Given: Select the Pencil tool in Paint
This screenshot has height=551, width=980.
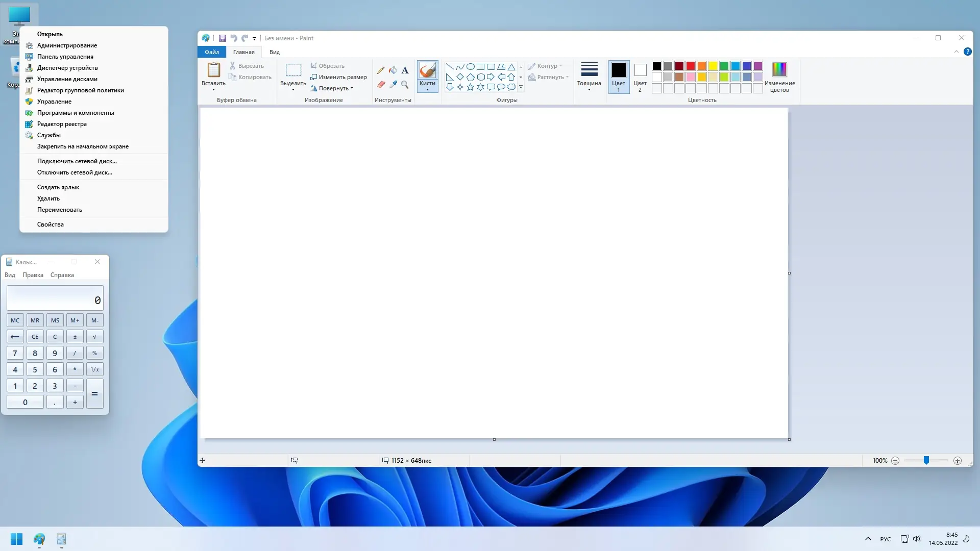Looking at the screenshot, I should click(381, 70).
